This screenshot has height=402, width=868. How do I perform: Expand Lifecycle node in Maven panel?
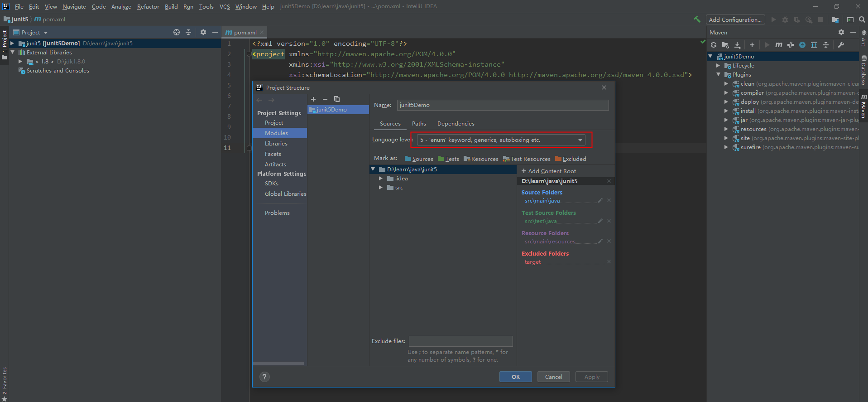(718, 66)
